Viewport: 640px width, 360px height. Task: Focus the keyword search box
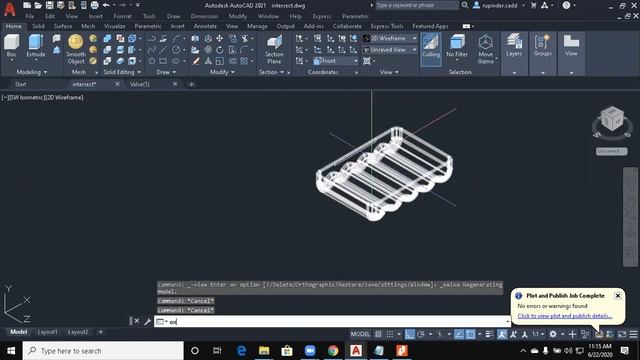[417, 5]
